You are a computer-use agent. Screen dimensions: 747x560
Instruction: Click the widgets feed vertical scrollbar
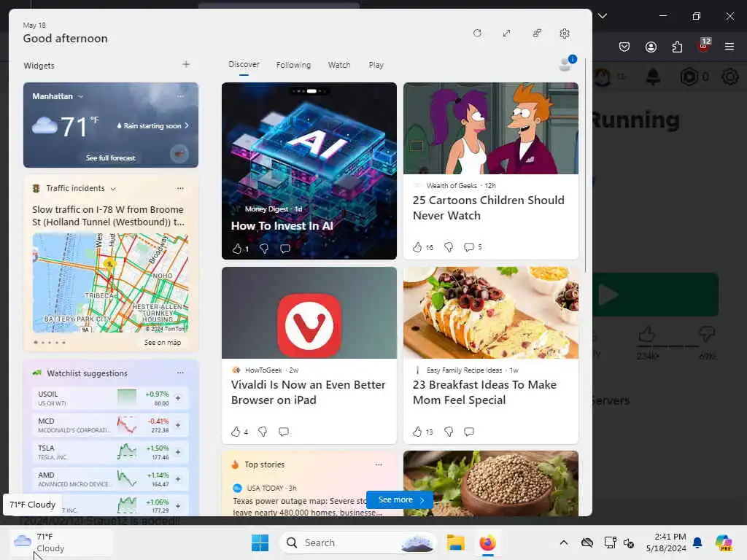tap(586, 166)
